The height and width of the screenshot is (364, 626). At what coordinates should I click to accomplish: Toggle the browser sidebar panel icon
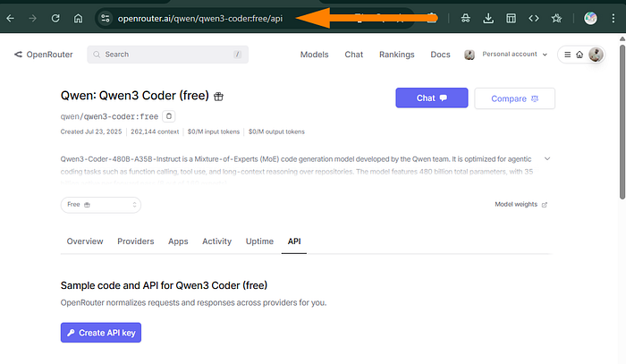[511, 19]
